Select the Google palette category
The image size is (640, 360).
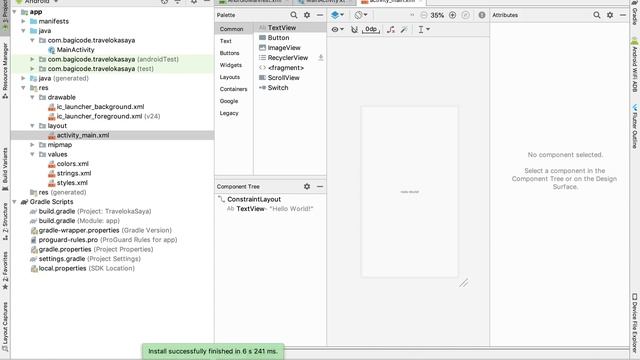coord(229,101)
